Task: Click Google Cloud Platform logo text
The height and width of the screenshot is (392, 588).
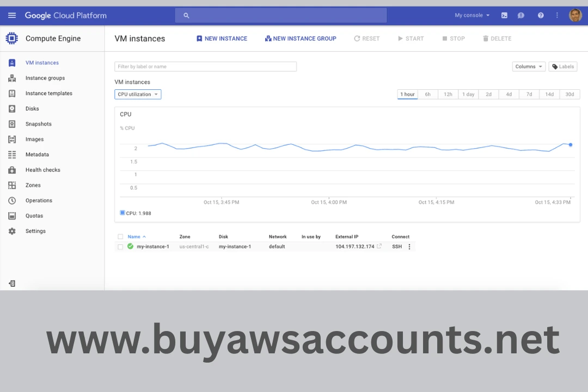Action: tap(66, 15)
